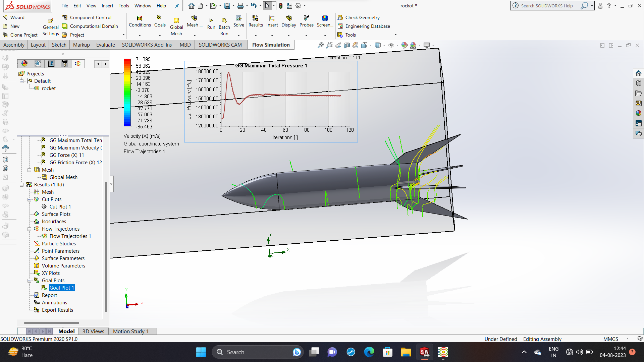644x362 pixels.
Task: Click the Run solver icon
Action: tap(211, 20)
